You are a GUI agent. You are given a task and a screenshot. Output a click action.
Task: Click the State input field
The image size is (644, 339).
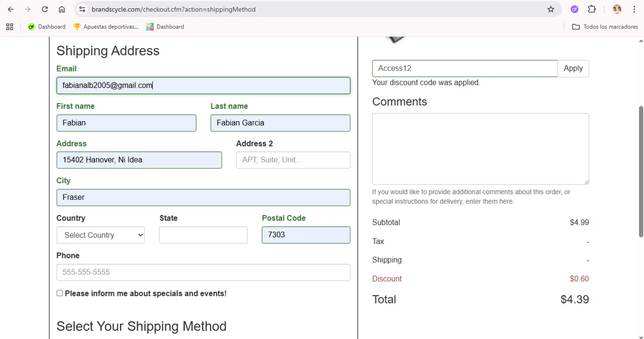pos(203,235)
